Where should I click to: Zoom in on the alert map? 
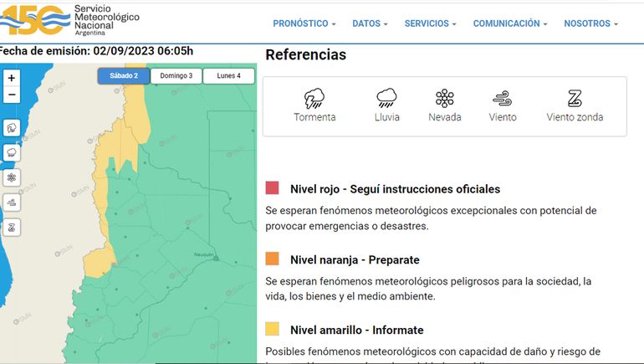11,78
